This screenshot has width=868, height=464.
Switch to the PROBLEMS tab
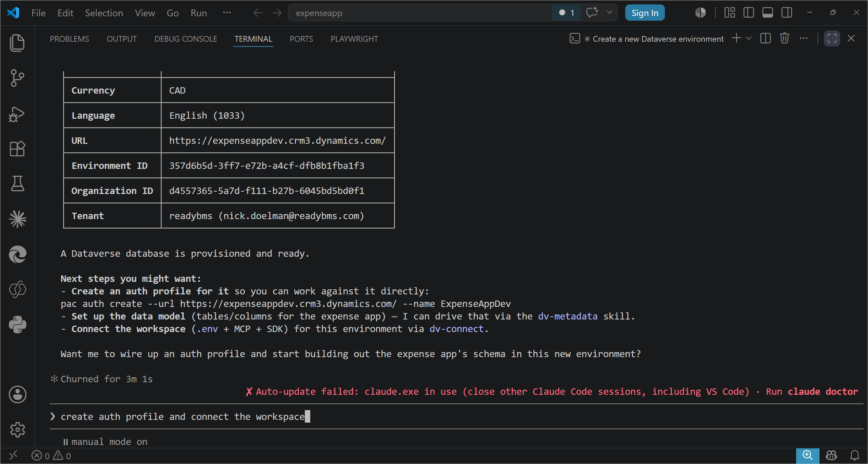pyautogui.click(x=69, y=39)
